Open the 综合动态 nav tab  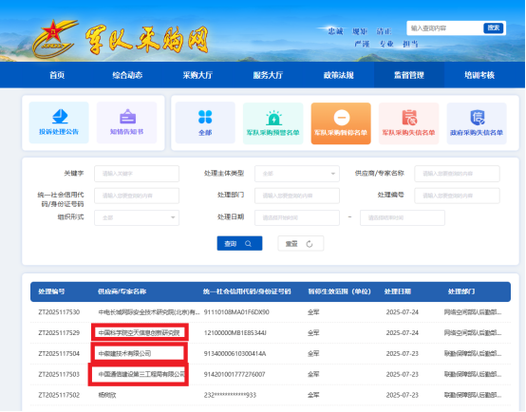click(x=127, y=75)
